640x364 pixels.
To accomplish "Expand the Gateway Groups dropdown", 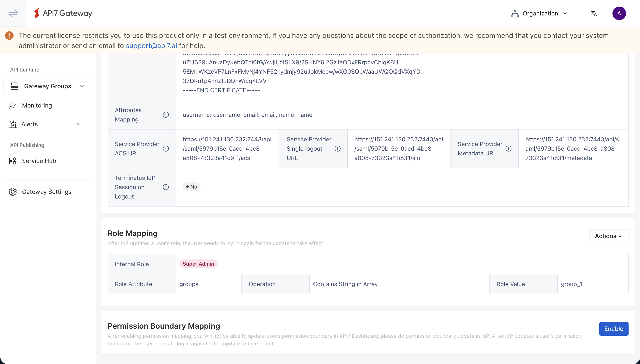I will pos(82,86).
